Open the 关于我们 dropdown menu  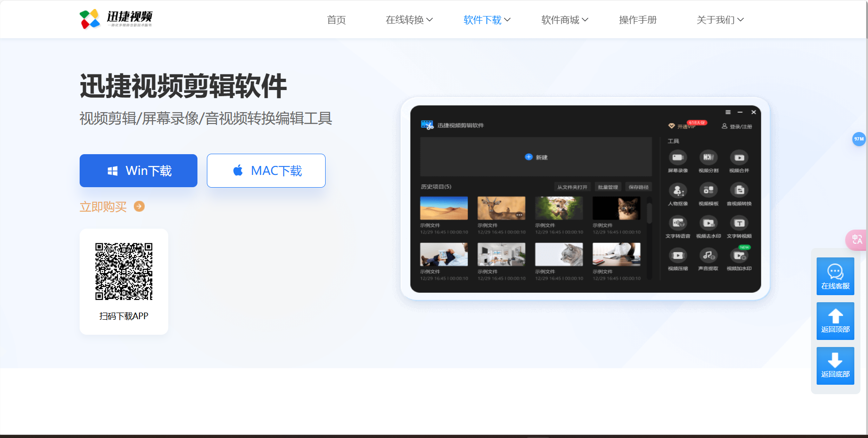(x=720, y=20)
